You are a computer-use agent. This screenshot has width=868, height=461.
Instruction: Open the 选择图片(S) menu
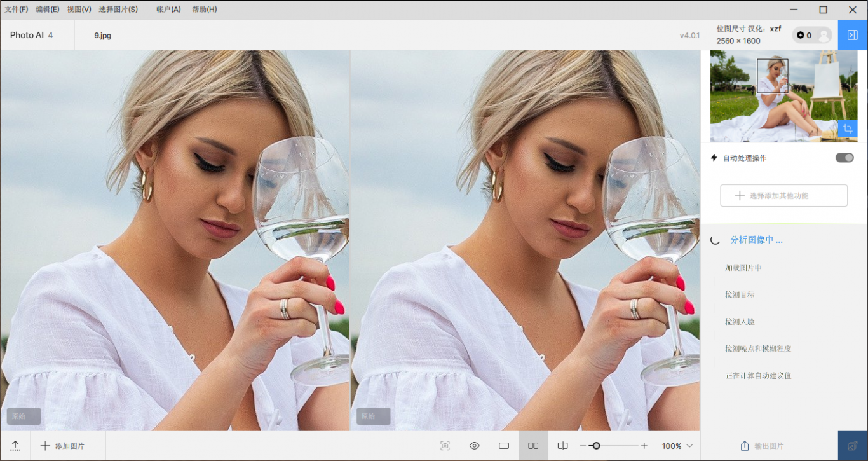pyautogui.click(x=118, y=10)
